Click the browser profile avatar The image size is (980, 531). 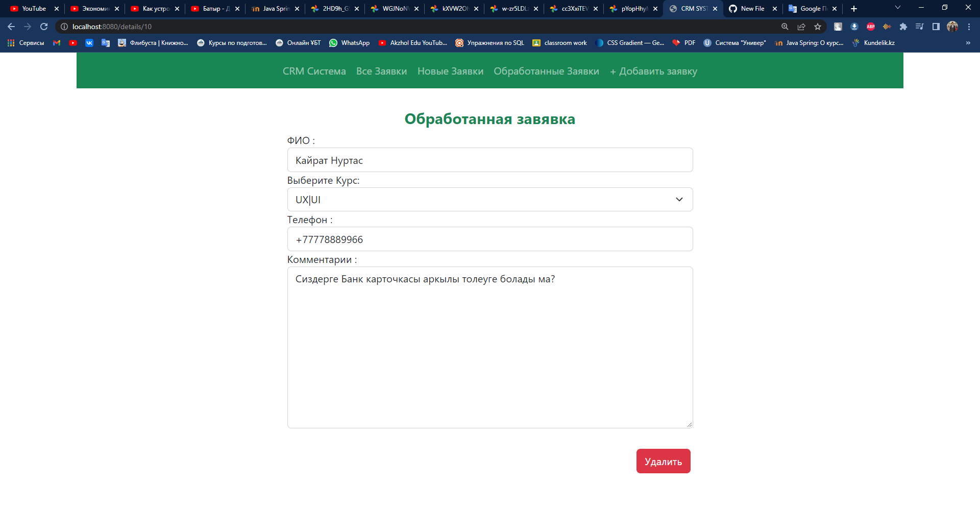click(x=952, y=27)
